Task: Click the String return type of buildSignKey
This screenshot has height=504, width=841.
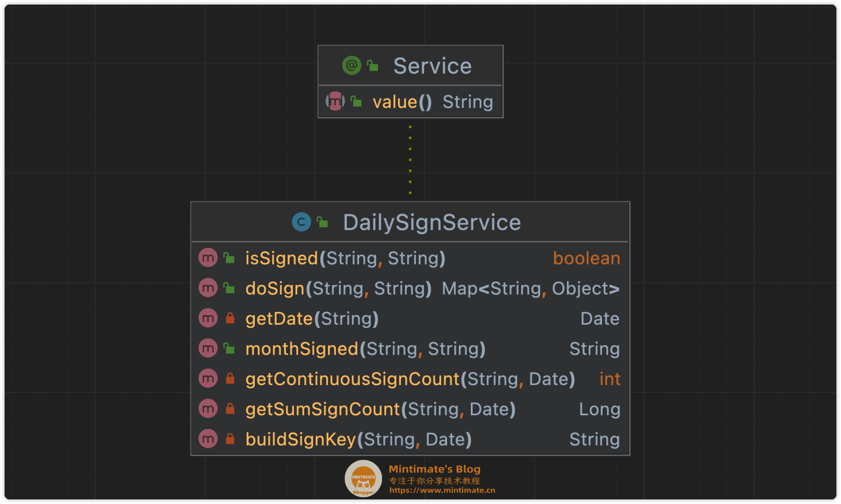Action: coord(594,440)
